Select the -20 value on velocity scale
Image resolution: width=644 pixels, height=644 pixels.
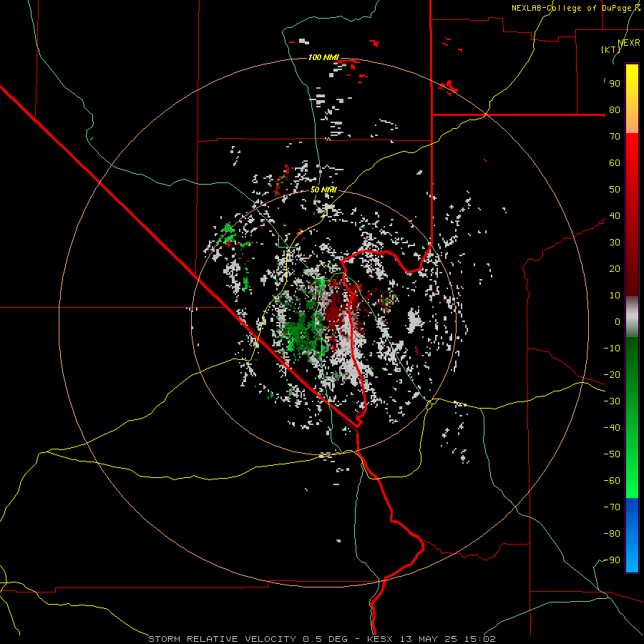612,375
